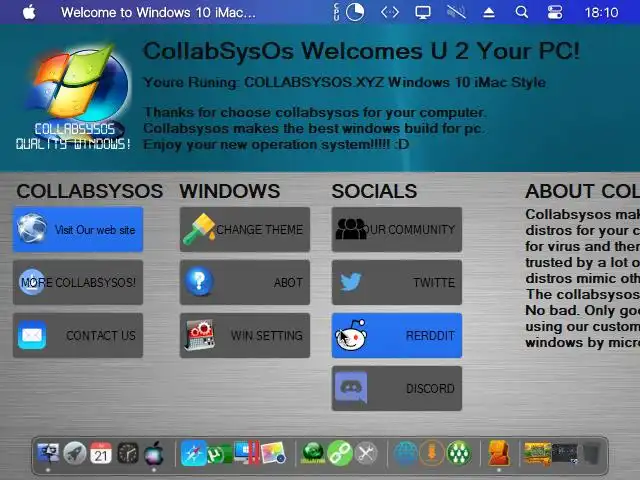
Task: Open the Windows monitor dock icon
Action: [x=246, y=452]
